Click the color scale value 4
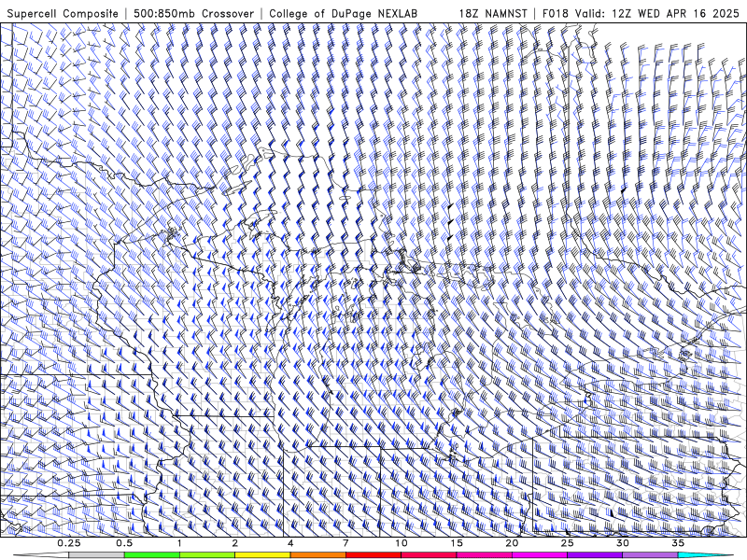Viewport: 747px width, 560px height. tap(290, 543)
